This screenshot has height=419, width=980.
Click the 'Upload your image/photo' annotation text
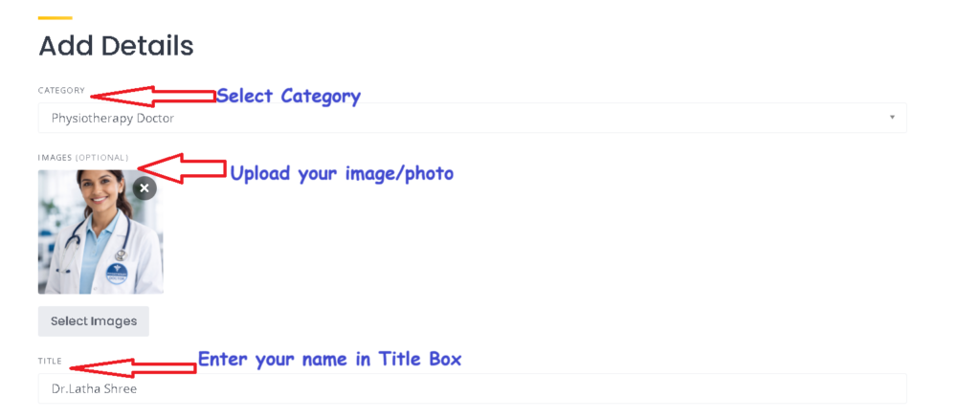342,173
